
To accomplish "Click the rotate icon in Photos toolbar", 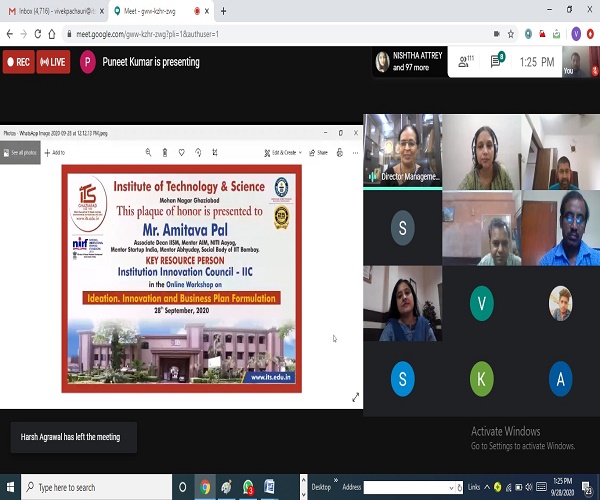I will click(198, 153).
